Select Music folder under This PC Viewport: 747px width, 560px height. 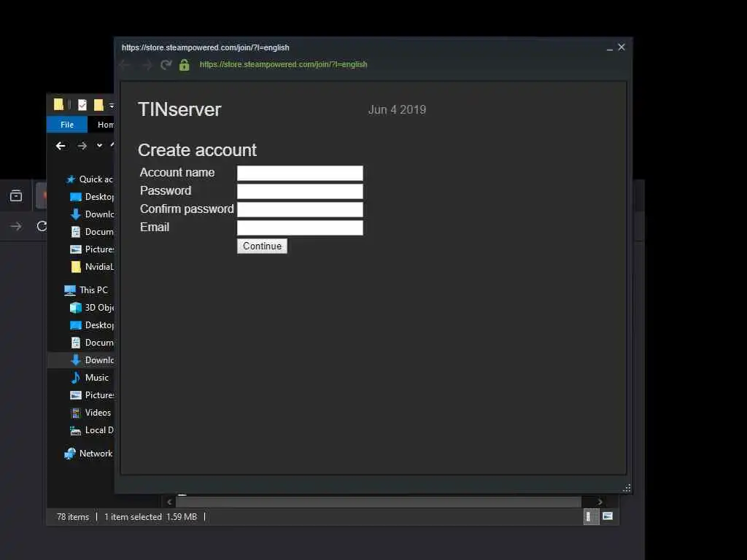click(90, 378)
